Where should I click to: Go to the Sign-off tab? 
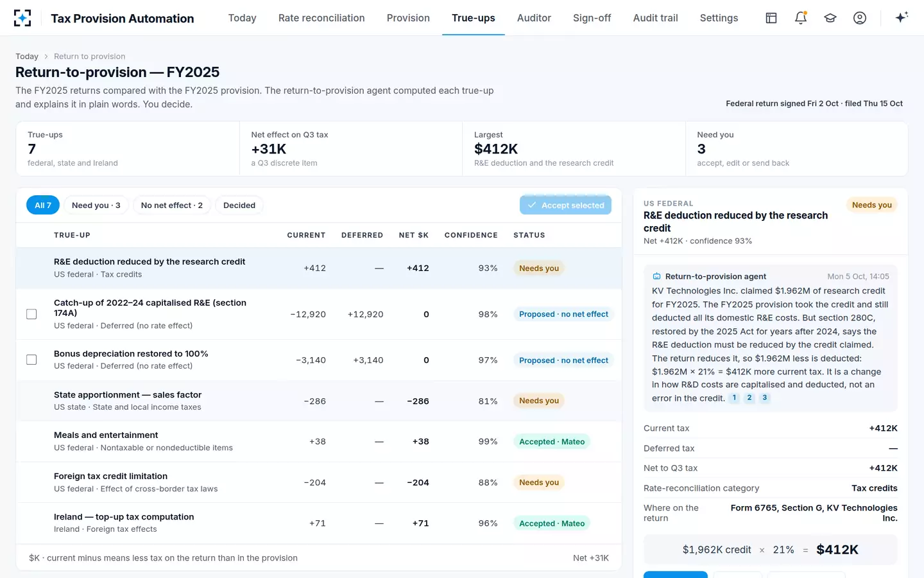click(592, 18)
